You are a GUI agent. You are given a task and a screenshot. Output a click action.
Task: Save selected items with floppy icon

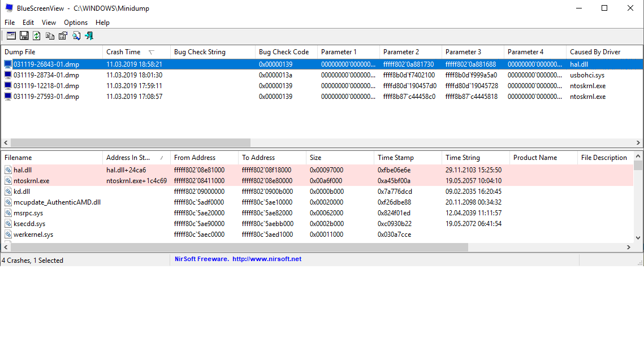pos(24,36)
